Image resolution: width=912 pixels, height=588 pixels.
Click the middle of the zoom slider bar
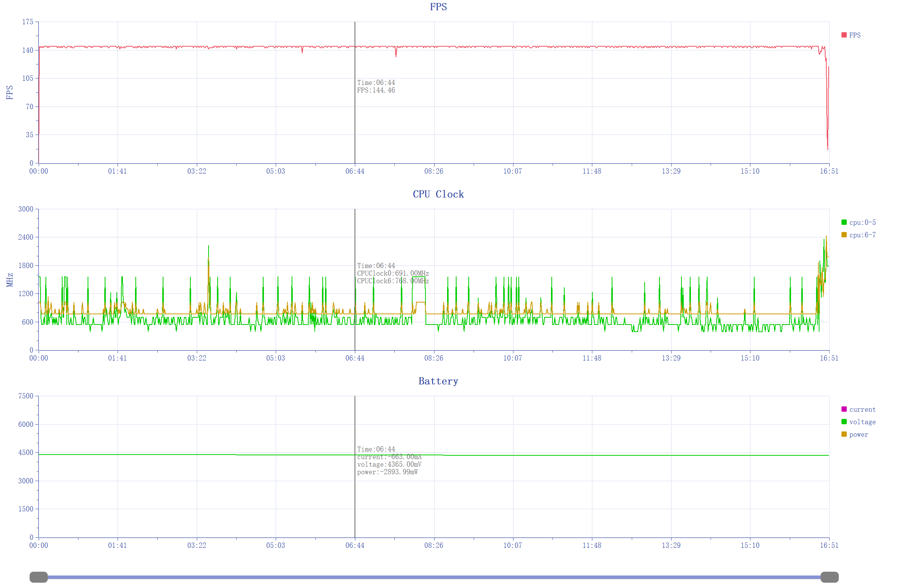pyautogui.click(x=434, y=577)
